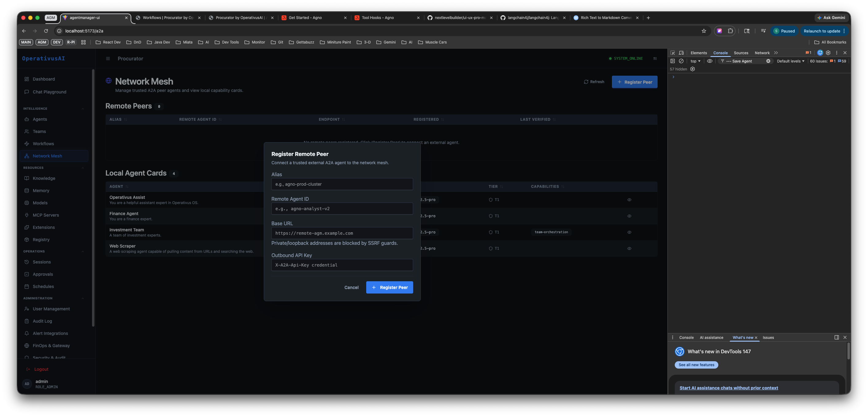The width and height of the screenshot is (868, 417).
Task: Open Start AI assistance chats link
Action: (728, 388)
